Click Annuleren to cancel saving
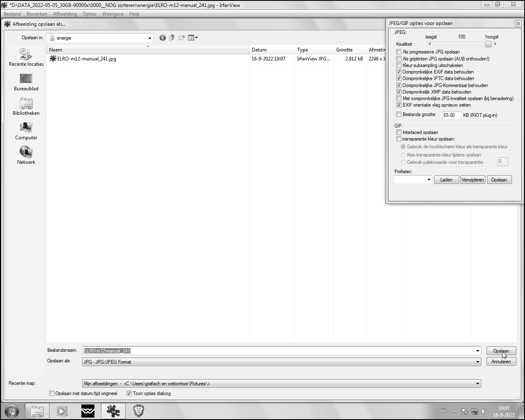525x420 pixels. pyautogui.click(x=501, y=362)
